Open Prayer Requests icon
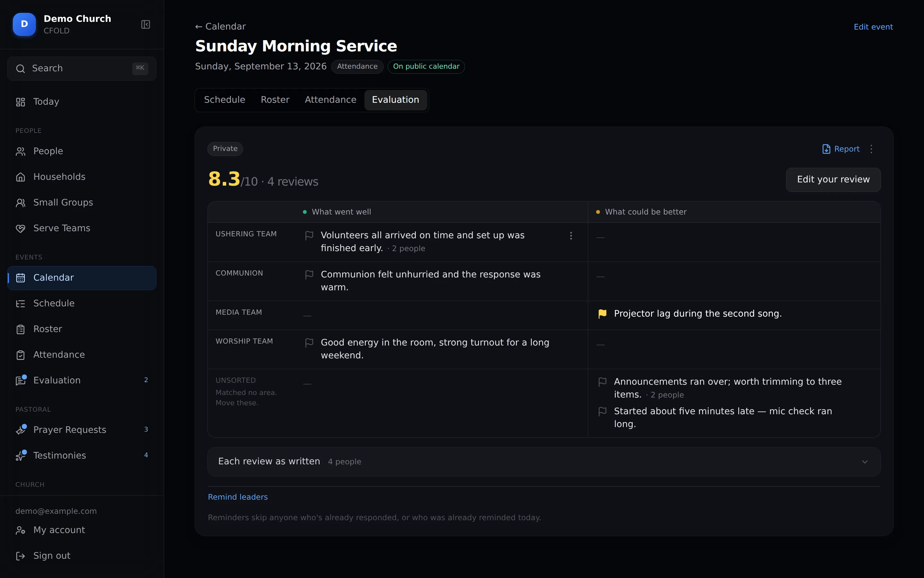 point(21,430)
